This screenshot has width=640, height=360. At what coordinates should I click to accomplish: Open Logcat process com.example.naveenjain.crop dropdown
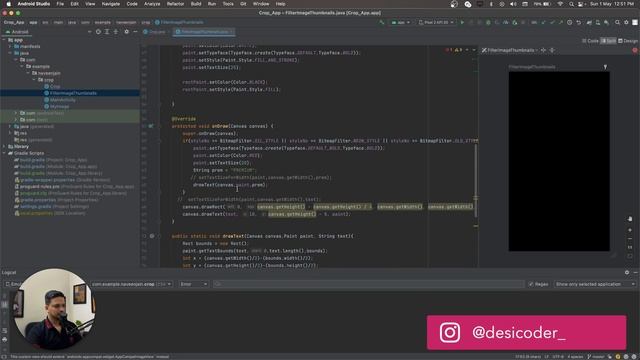click(x=131, y=284)
